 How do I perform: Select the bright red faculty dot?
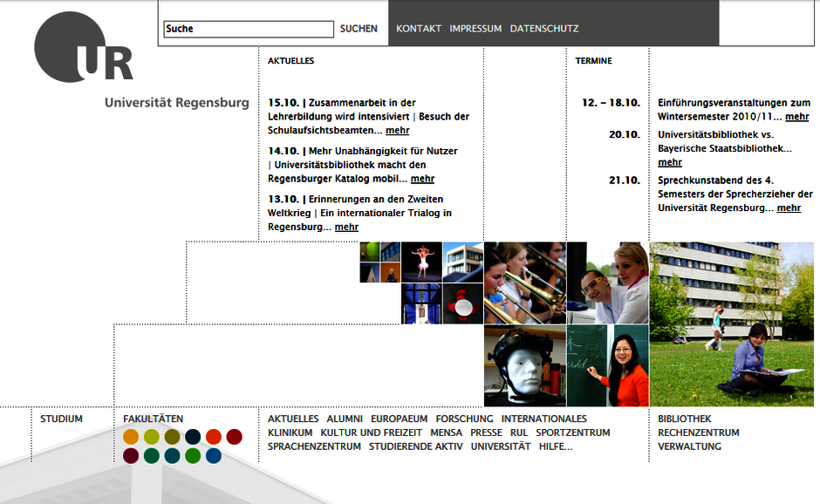(214, 437)
